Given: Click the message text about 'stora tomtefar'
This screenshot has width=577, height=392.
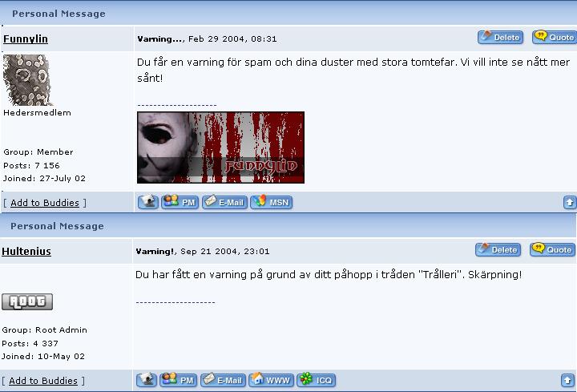Looking at the screenshot, I should [353, 70].
